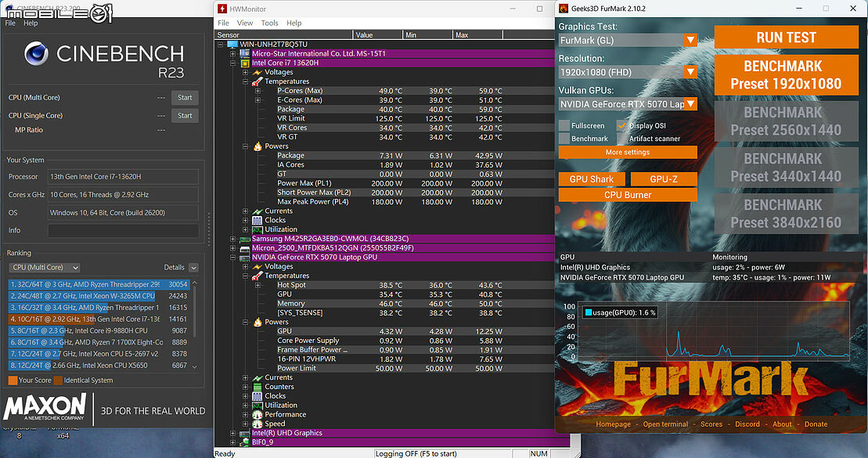The width and height of the screenshot is (868, 458).
Task: Click the Utilization icon under Intel Core i7
Action: [258, 229]
